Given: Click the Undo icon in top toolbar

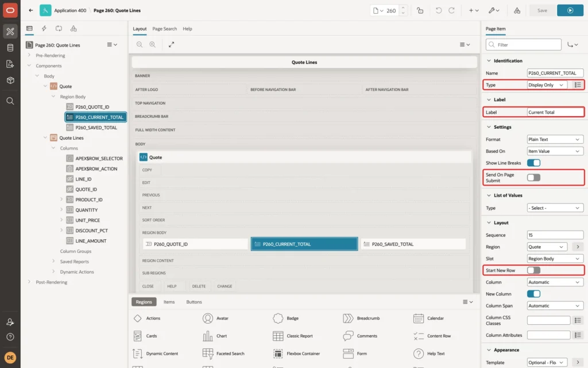Looking at the screenshot, I should [x=438, y=10].
